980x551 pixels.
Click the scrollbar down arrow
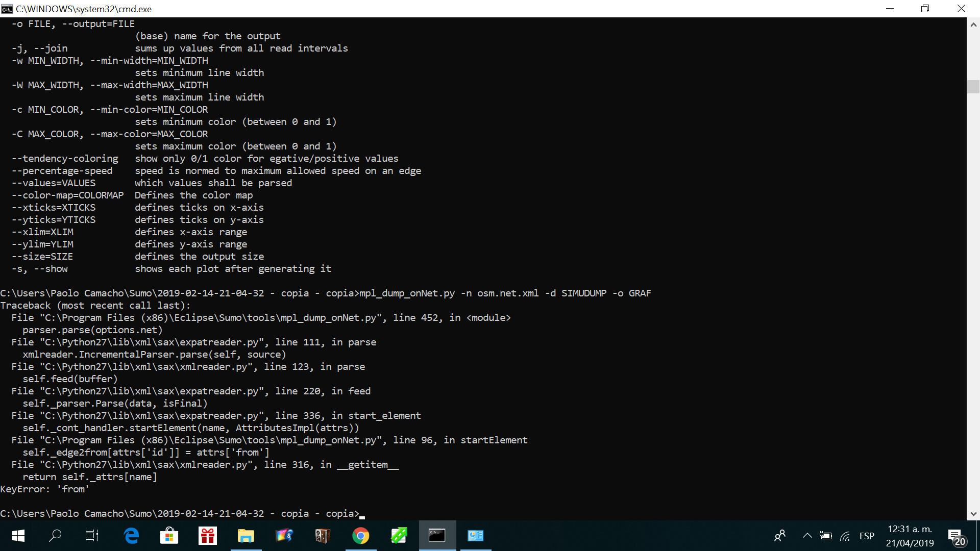tap(973, 514)
